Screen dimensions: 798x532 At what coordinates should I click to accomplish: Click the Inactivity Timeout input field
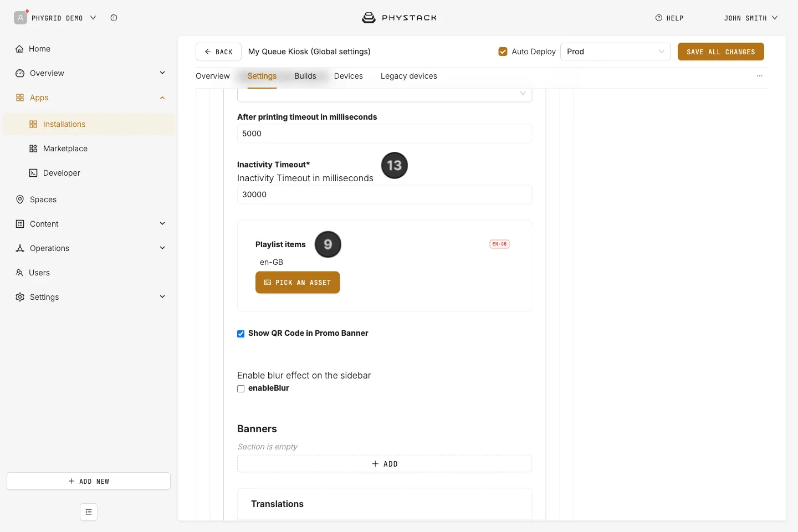tap(385, 195)
